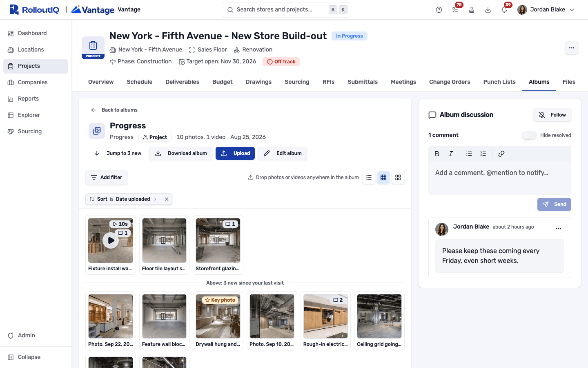Open Jordan Blake comment options menu
588x368 pixels.
[559, 228]
